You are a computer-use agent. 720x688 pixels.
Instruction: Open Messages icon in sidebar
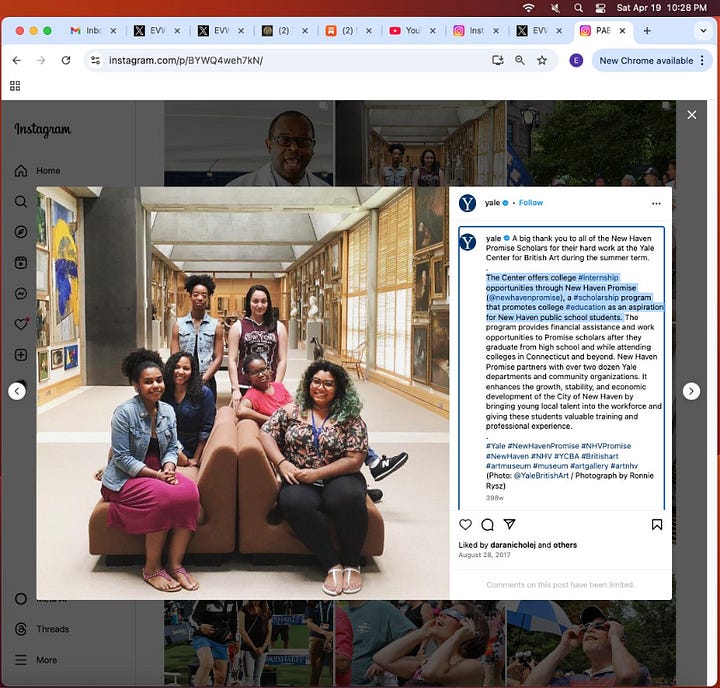point(21,293)
